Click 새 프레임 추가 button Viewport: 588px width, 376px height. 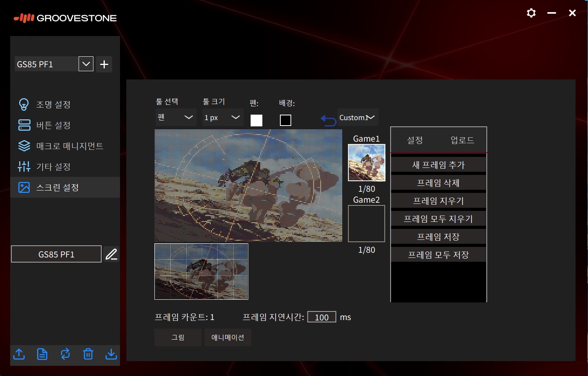pyautogui.click(x=439, y=165)
